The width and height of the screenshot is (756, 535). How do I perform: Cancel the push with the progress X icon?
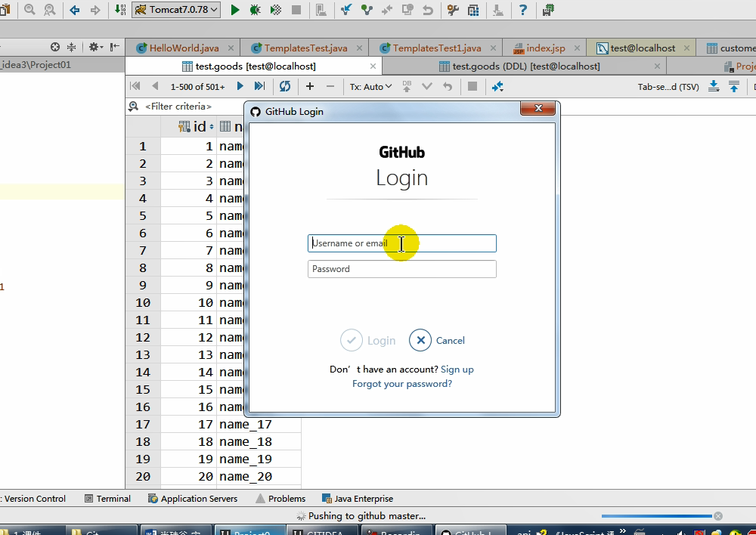718,516
